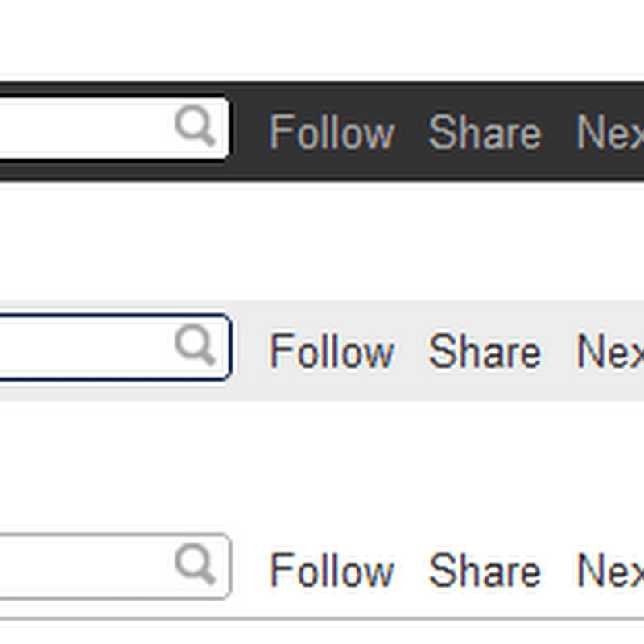Screen dimensions: 644x644
Task: Focus the search box in the dark navbar
Action: pyautogui.click(x=113, y=128)
